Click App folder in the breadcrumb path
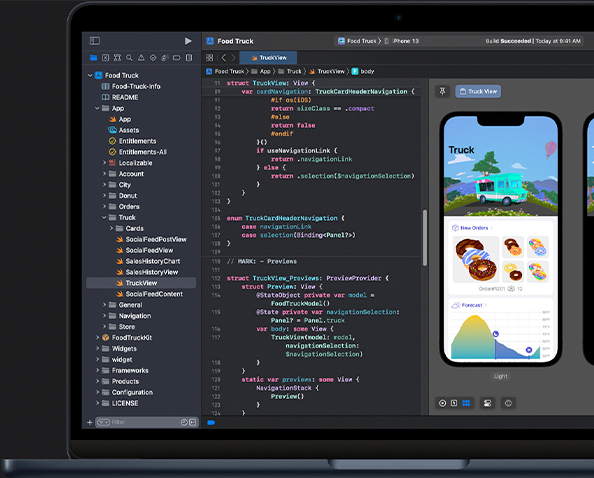Screen dimensions: 594x478 click(261, 71)
